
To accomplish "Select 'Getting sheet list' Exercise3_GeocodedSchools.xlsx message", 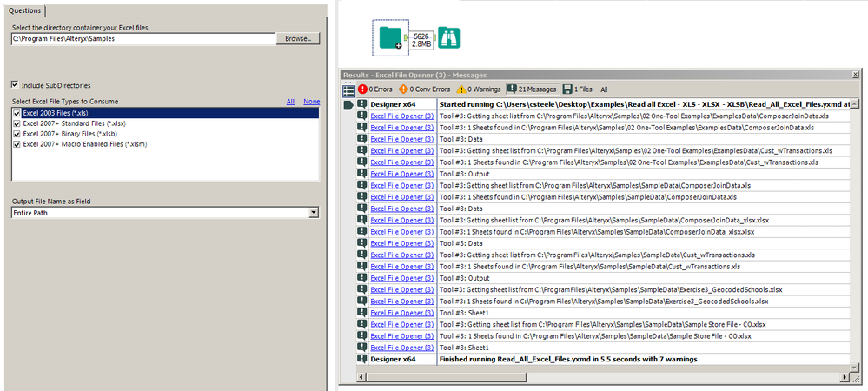I will (x=611, y=289).
